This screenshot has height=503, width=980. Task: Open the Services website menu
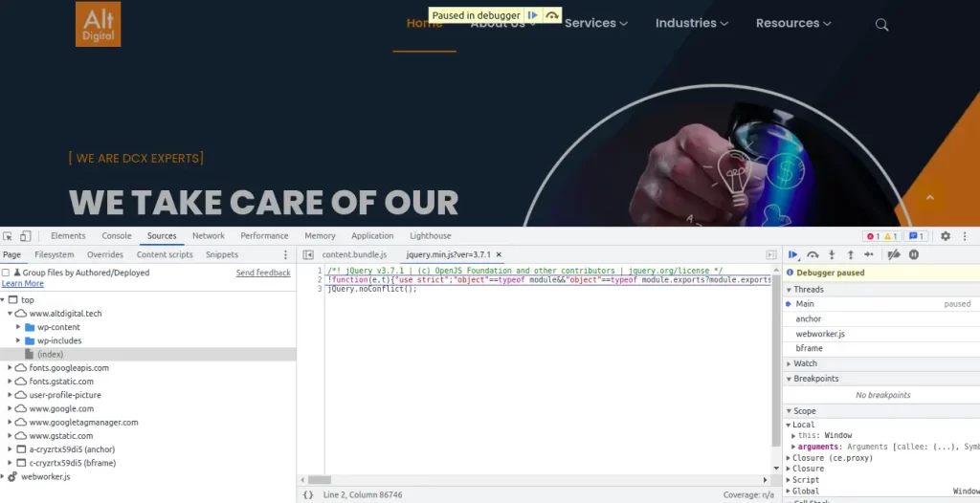(x=596, y=23)
